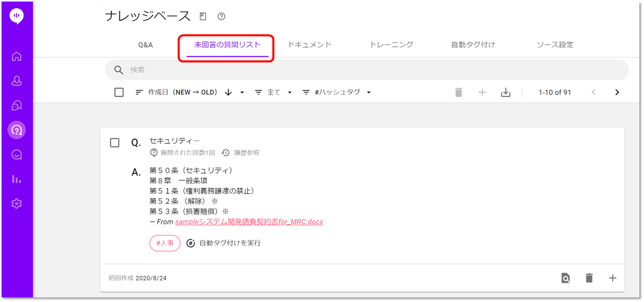This screenshot has height=302, width=644.
Task: Click the toolbar plus add icon
Action: [x=482, y=93]
